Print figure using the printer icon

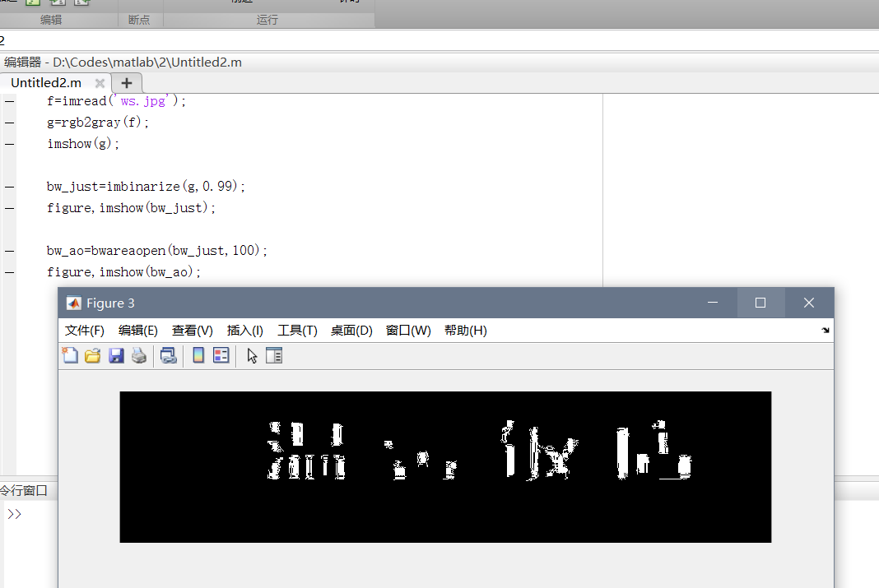coord(139,355)
